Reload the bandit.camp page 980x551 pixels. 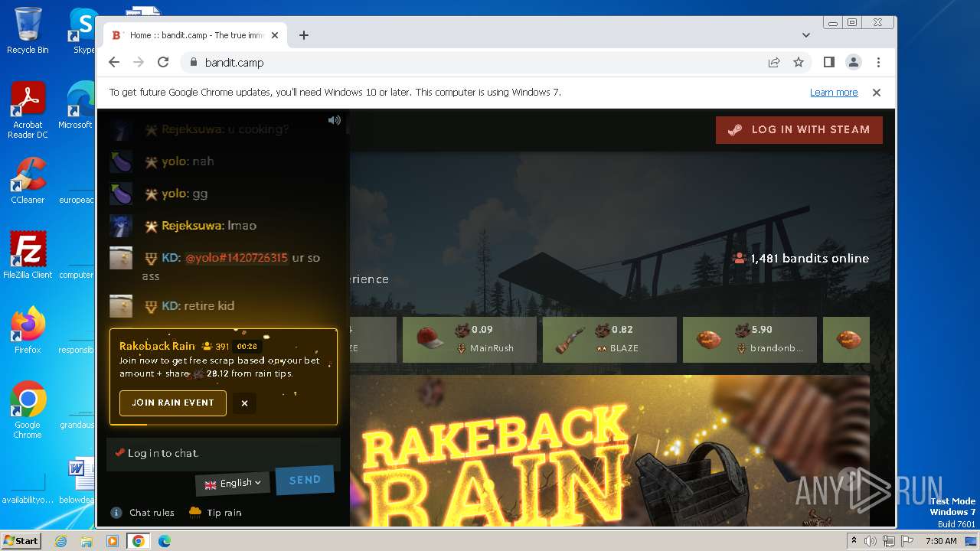pyautogui.click(x=163, y=63)
